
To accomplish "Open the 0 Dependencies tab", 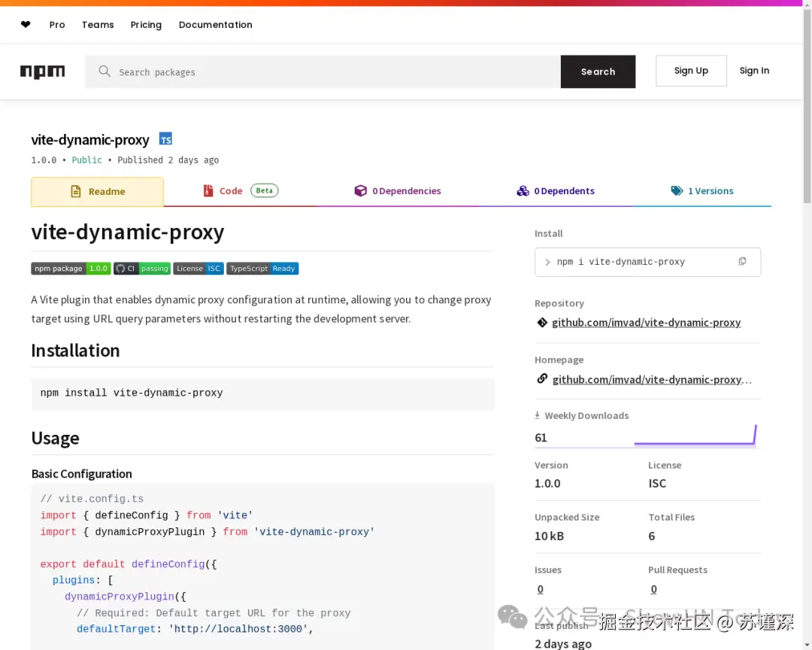I will 397,191.
